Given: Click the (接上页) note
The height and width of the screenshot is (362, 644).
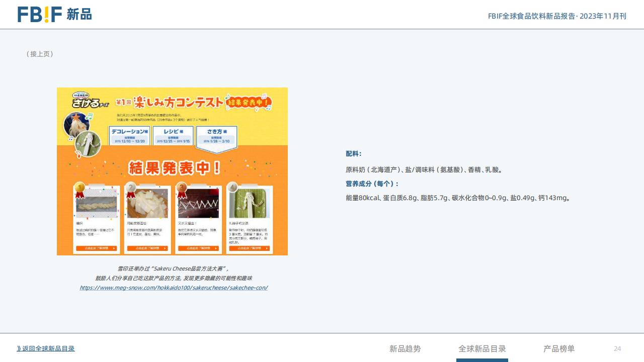Looking at the screenshot, I should tap(40, 54).
